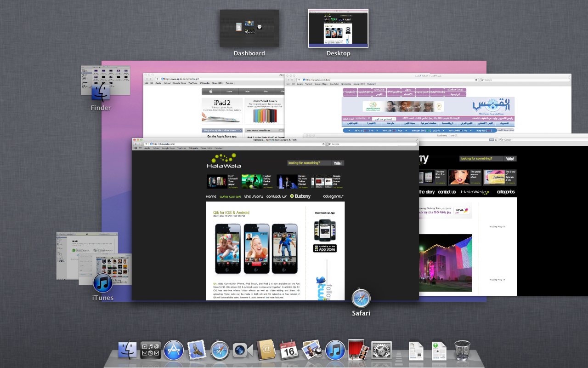Viewport: 588px width, 368px height.
Task: Open Address Book in the Dock
Action: click(266, 351)
